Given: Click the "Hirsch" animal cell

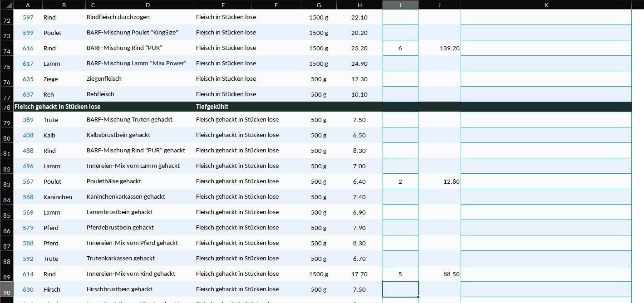Looking at the screenshot, I should click(x=52, y=289).
